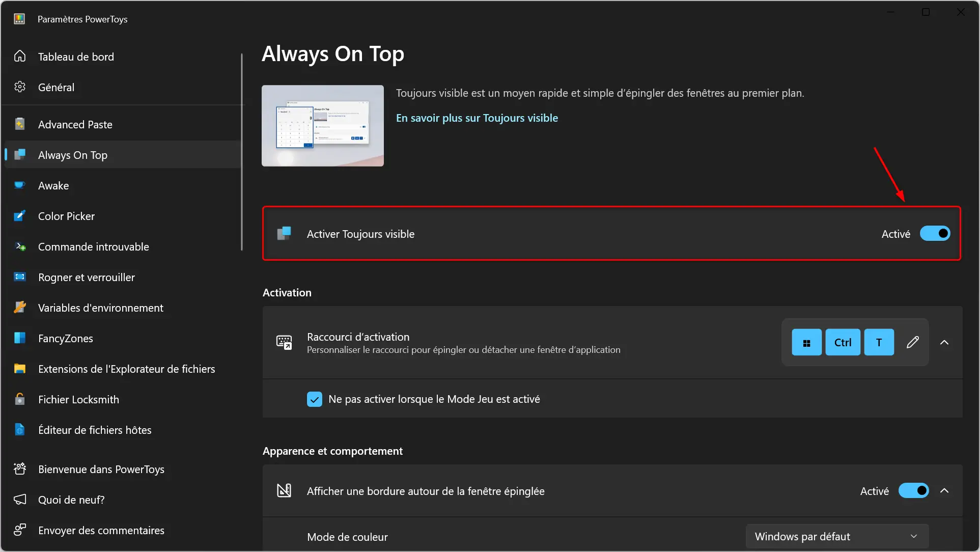Open Envoyer des commentaires
Image resolution: width=980 pixels, height=552 pixels.
(122, 530)
